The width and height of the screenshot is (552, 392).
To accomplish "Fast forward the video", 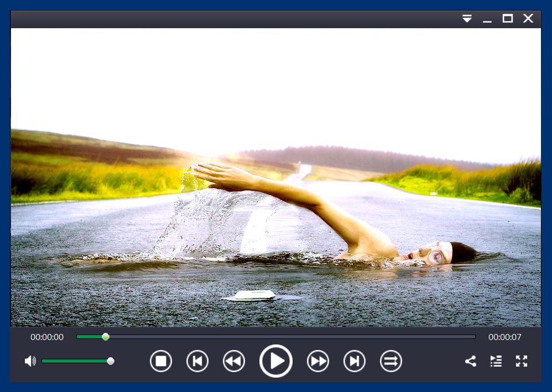I will click(x=318, y=362).
